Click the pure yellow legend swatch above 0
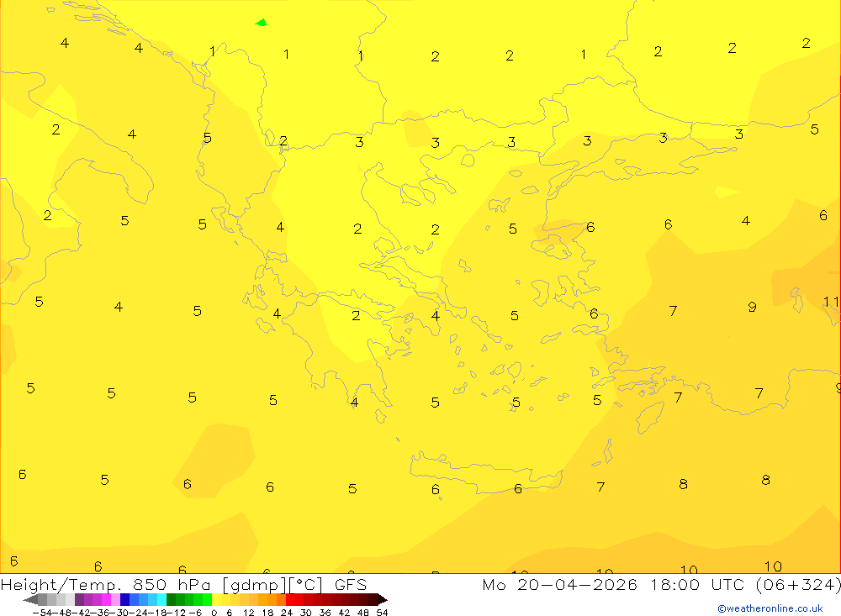 tap(216, 600)
